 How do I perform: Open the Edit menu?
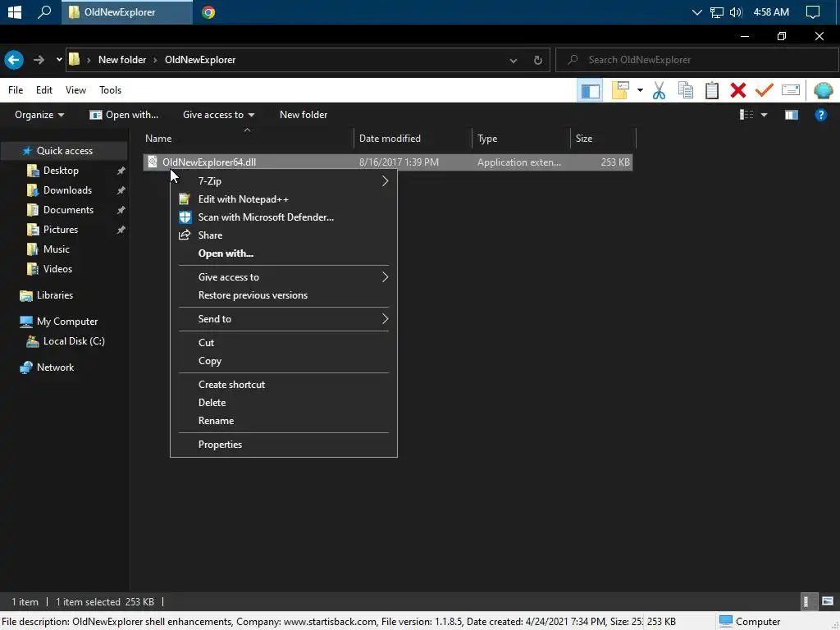pos(44,90)
